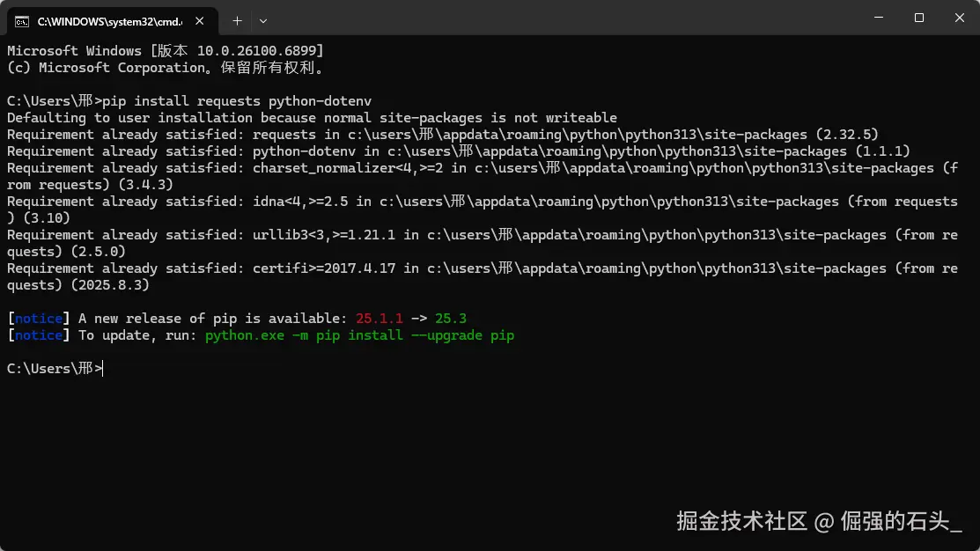Click the Microsoft Corporation copyright line
This screenshot has width=980, height=551.
[x=166, y=68]
